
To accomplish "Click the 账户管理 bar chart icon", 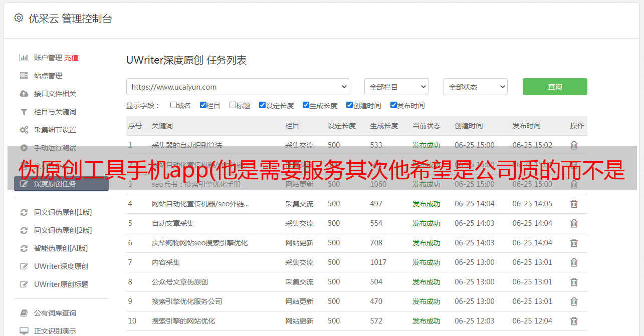I will (24, 58).
